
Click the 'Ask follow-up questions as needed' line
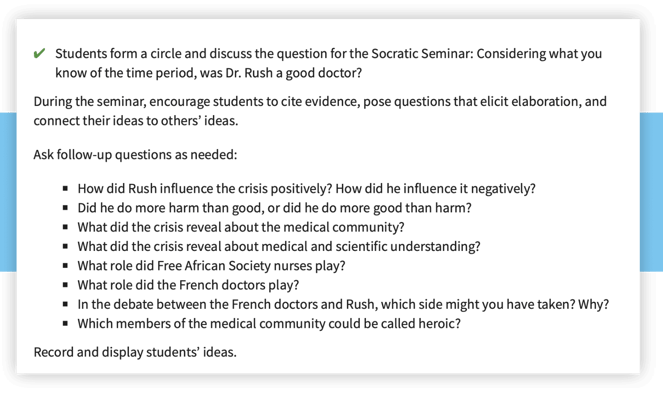click(x=135, y=155)
